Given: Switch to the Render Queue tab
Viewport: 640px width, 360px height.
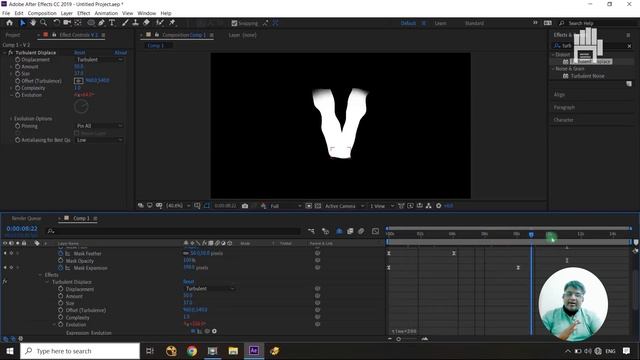Looking at the screenshot, I should tap(27, 218).
